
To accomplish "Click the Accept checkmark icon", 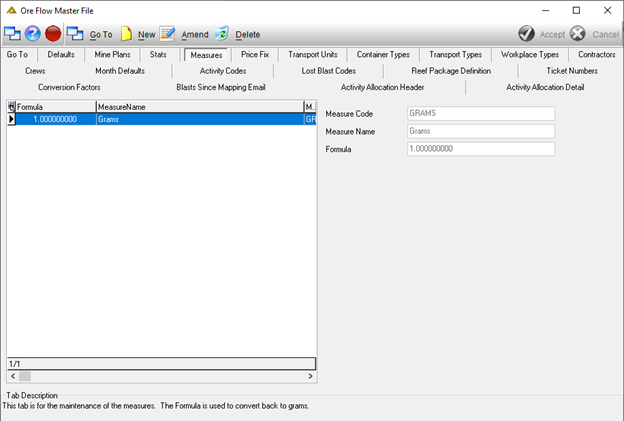I will coord(526,34).
